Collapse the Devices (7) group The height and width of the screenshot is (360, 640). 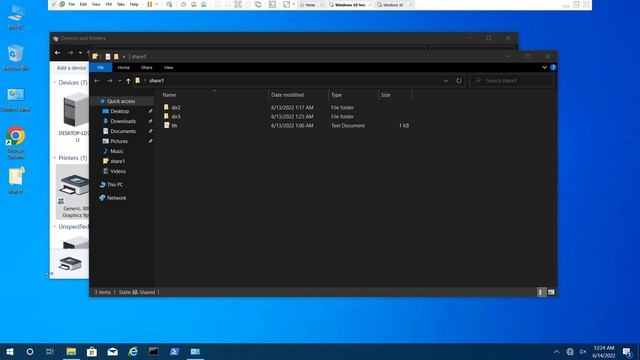[54, 82]
